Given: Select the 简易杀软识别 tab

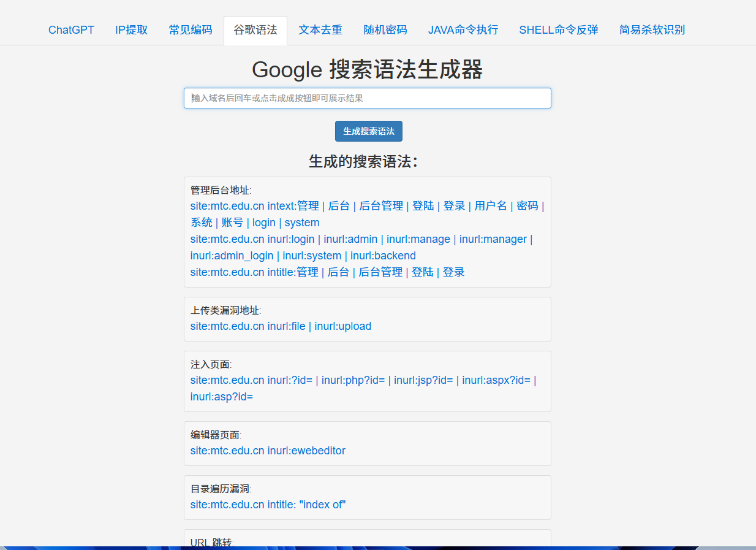Looking at the screenshot, I should (652, 30).
